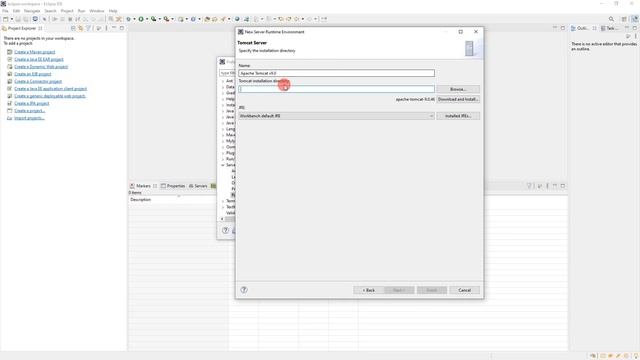
Task: Open the Project menu
Action: coord(67,11)
